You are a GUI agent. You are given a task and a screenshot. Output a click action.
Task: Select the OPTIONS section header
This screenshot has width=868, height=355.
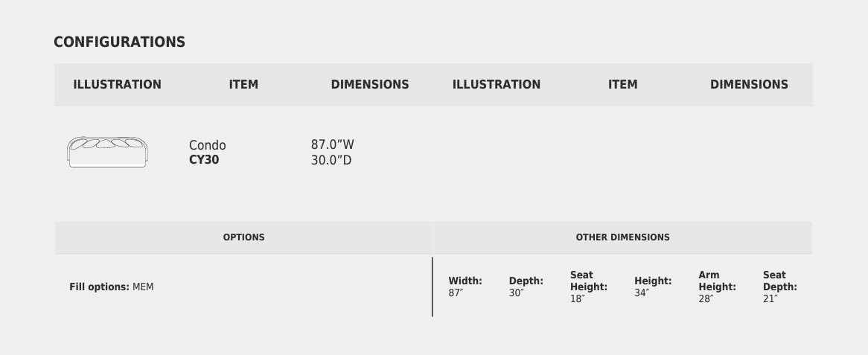tap(243, 237)
